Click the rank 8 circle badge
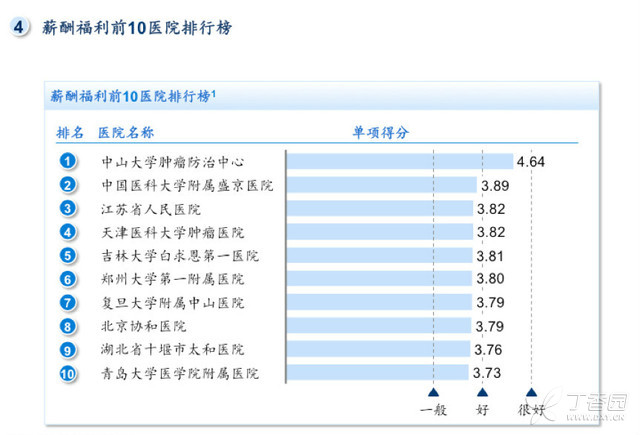 click(x=68, y=326)
